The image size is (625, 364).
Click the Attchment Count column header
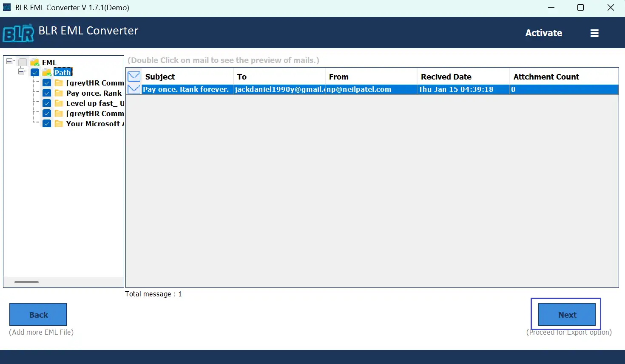(546, 77)
